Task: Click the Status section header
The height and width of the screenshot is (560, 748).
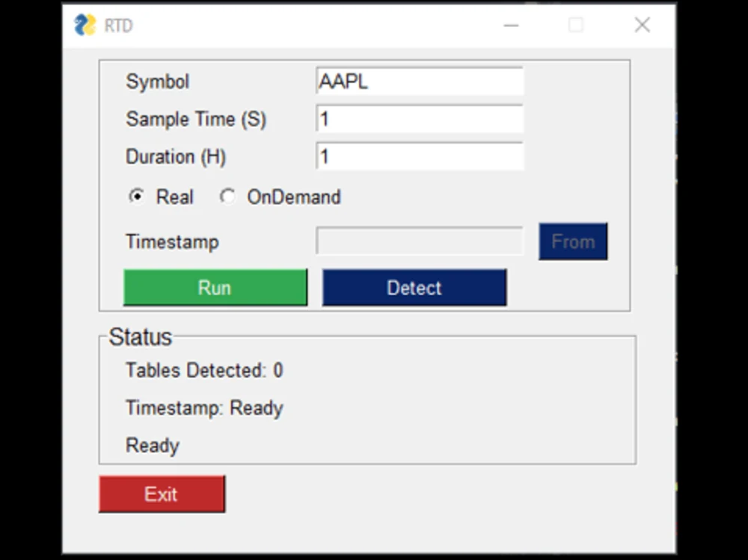Action: [x=138, y=337]
